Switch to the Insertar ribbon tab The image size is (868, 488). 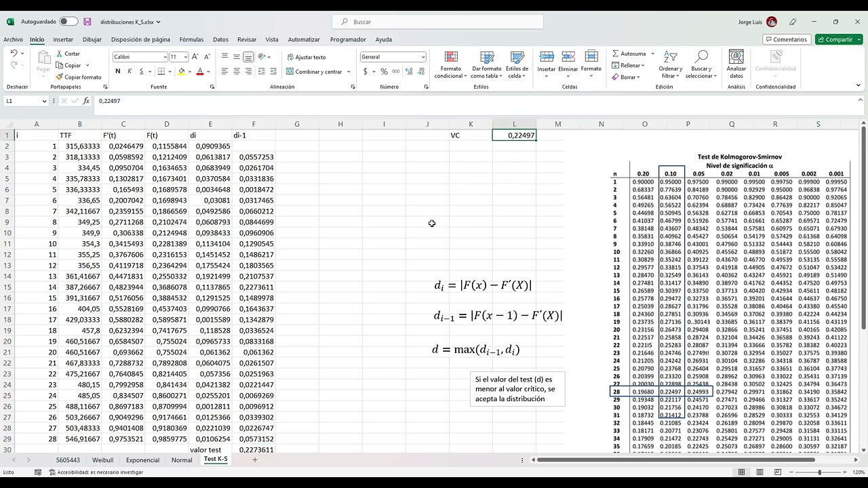tap(63, 39)
